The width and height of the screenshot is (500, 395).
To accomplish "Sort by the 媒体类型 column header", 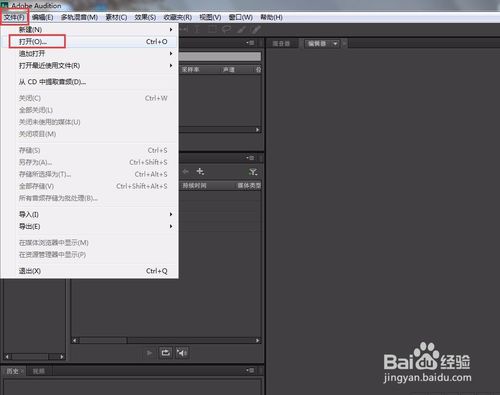I will pos(249,186).
